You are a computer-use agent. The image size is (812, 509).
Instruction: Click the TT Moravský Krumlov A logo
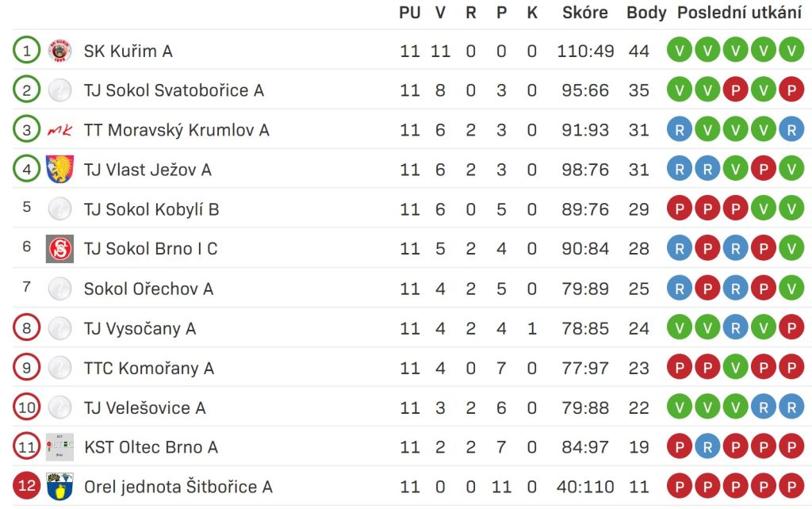point(59,130)
